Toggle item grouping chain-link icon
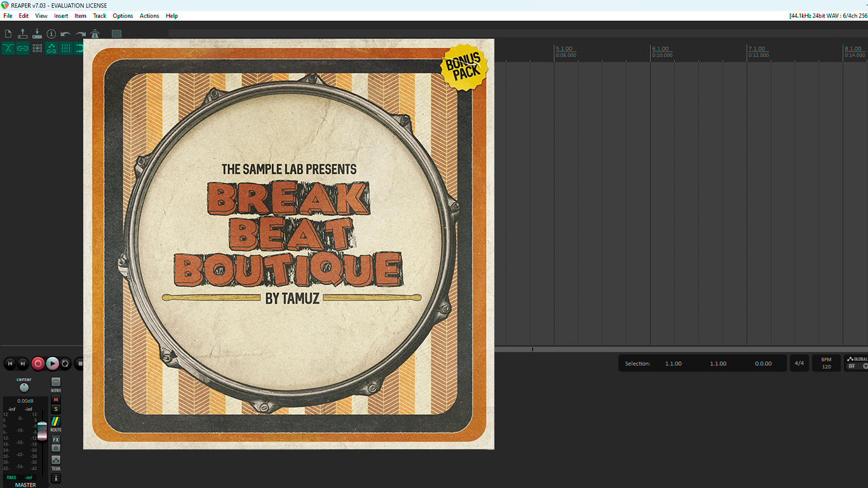This screenshot has height=488, width=868. pos(23,48)
